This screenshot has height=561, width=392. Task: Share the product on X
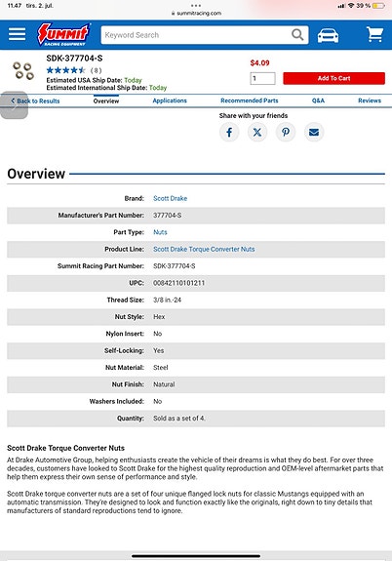pyautogui.click(x=257, y=133)
